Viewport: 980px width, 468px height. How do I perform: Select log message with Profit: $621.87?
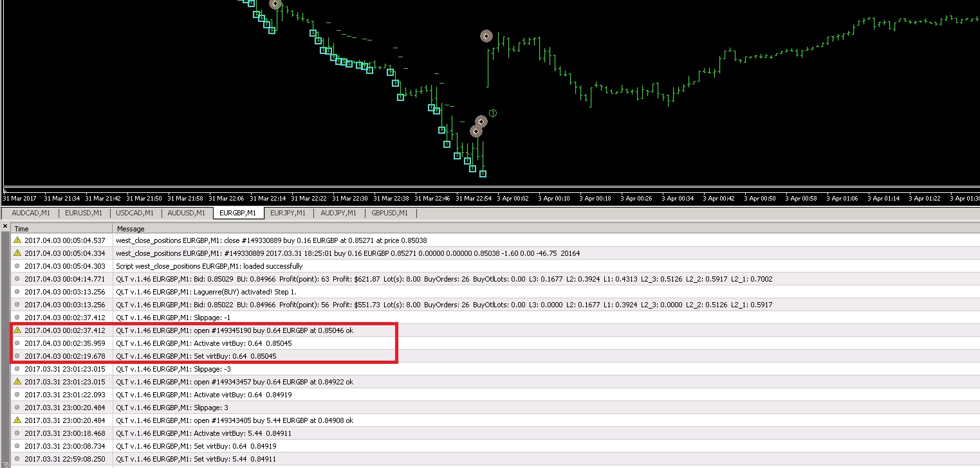click(444, 279)
